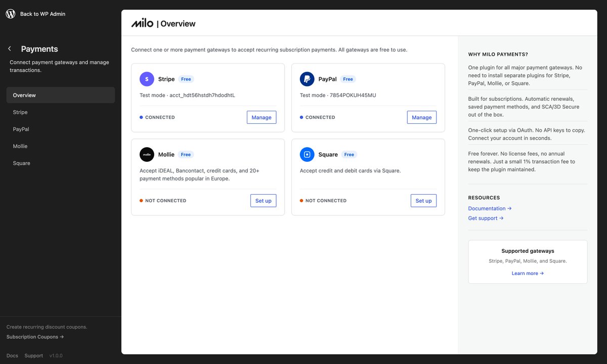
Task: Click the CONNECTED status on Stripe card
Action: tap(157, 117)
